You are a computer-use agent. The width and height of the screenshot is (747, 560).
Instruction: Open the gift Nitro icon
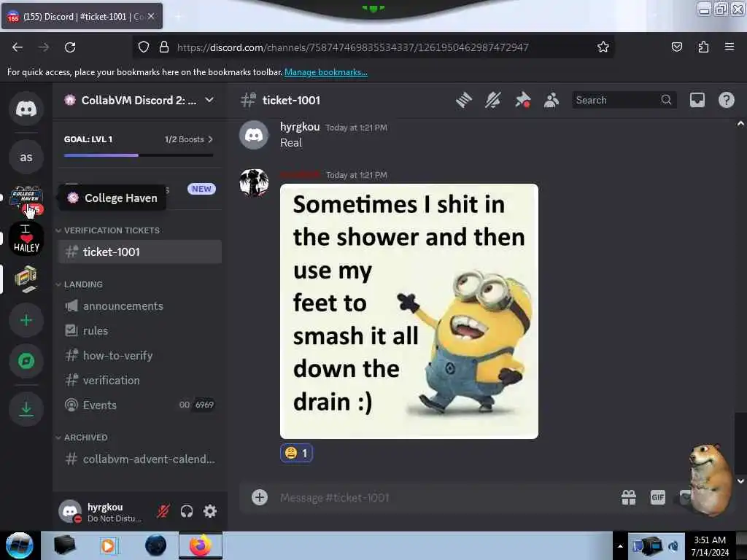point(628,497)
